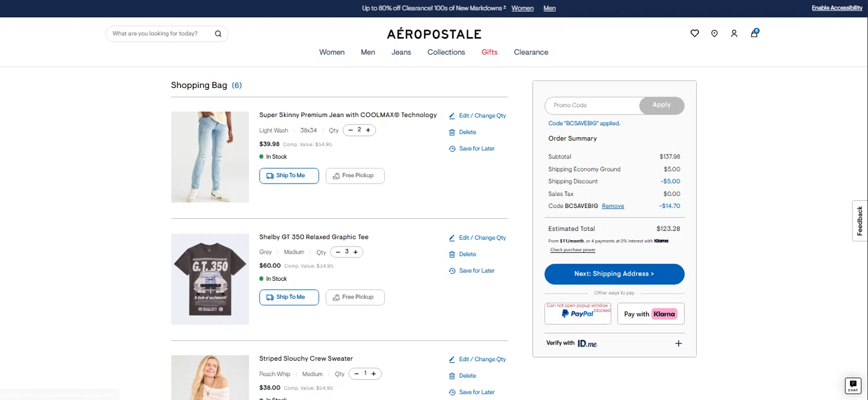The width and height of the screenshot is (868, 400).
Task: Open the shopping bag icon in header
Action: pyautogui.click(x=755, y=33)
